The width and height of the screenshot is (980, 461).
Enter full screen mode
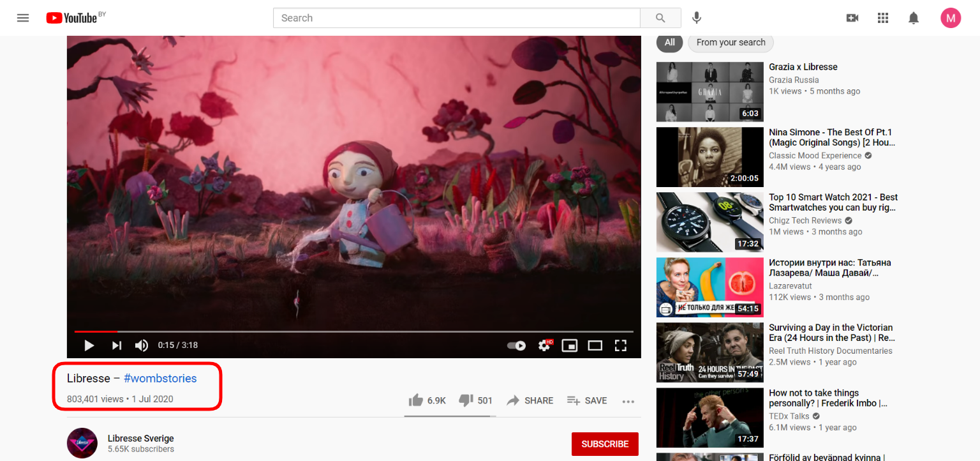click(x=621, y=345)
